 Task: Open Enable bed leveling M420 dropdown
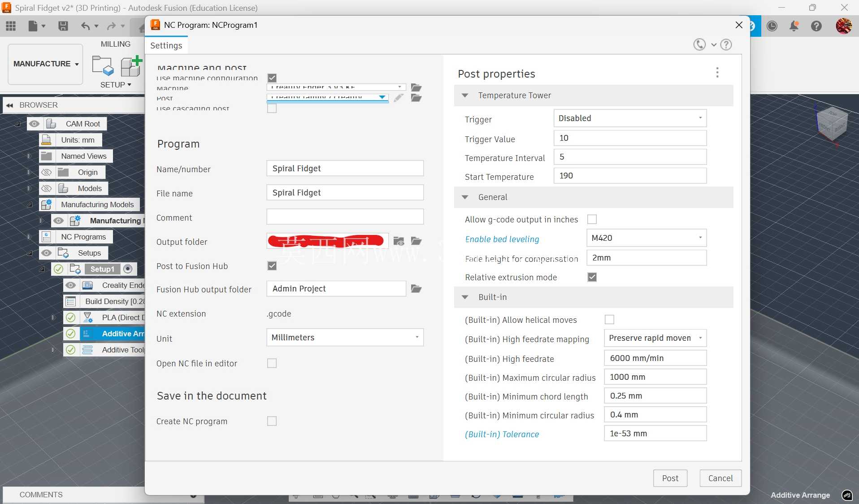click(646, 238)
